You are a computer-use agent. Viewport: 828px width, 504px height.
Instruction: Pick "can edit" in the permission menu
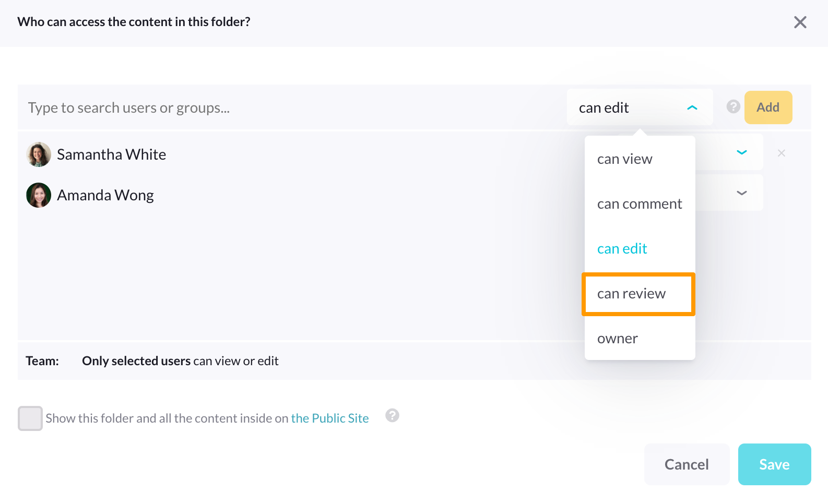[622, 249]
